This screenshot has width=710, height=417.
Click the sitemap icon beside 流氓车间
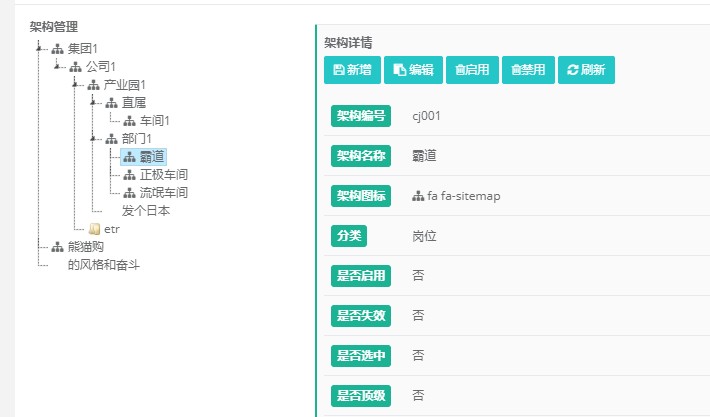[130, 193]
